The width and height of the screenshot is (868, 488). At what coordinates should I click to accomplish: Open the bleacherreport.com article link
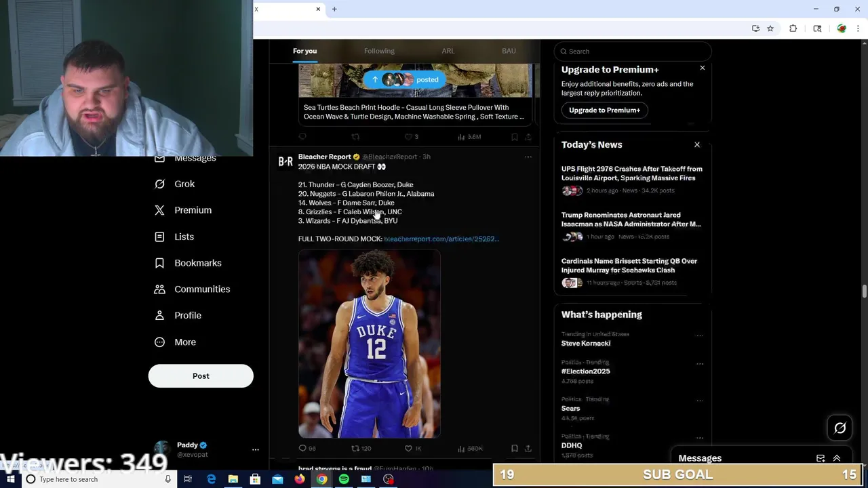(x=441, y=239)
